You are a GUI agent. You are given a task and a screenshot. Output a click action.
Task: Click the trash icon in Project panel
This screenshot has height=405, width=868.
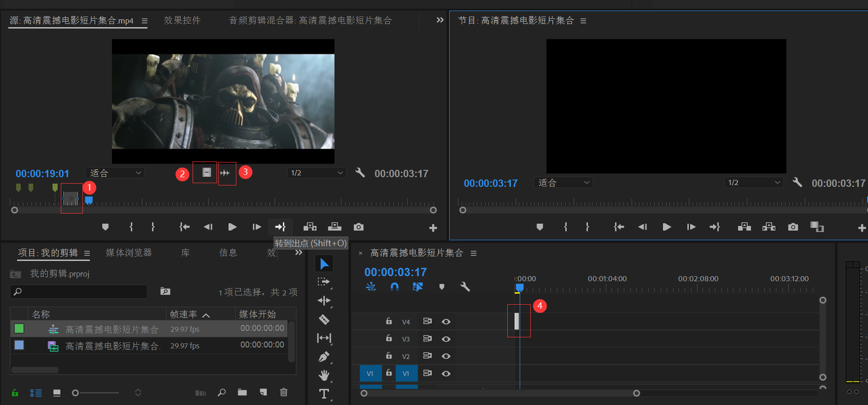click(284, 392)
